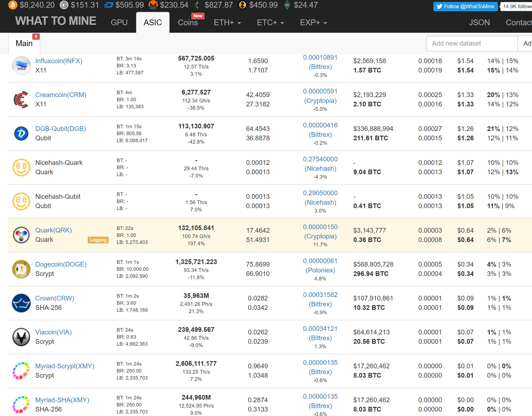Click the New badge above Coins

point(198,16)
